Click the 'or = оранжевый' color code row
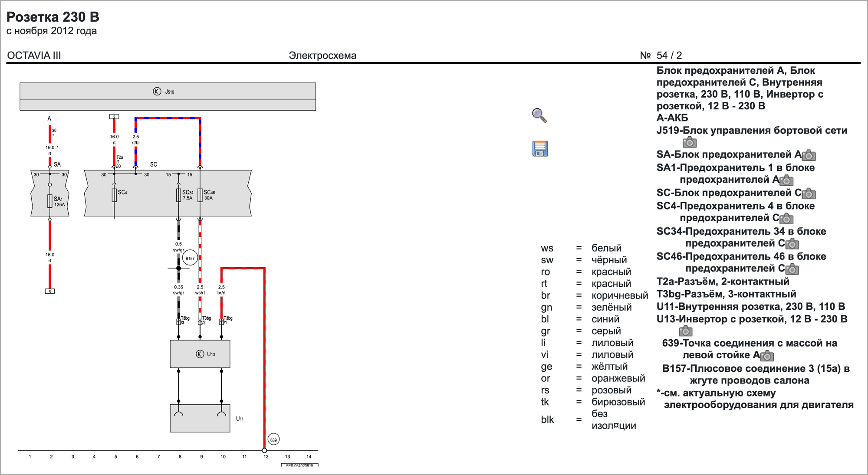This screenshot has width=868, height=475. [x=593, y=378]
